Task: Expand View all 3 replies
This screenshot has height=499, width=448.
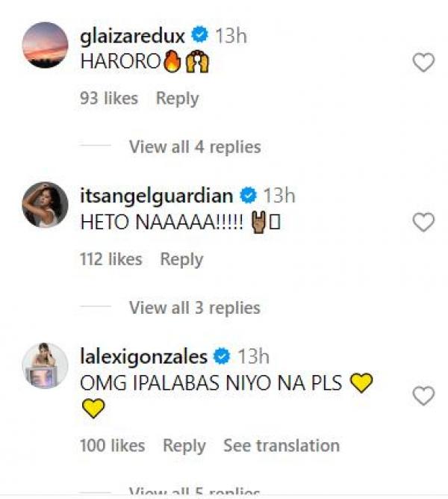Action: [x=195, y=308]
